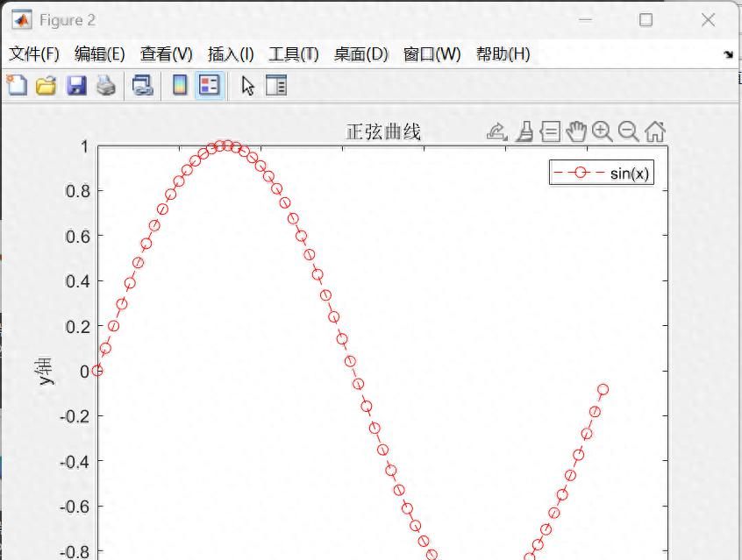Open the 文件(F) menu
The width and height of the screenshot is (742, 560).
34,54
